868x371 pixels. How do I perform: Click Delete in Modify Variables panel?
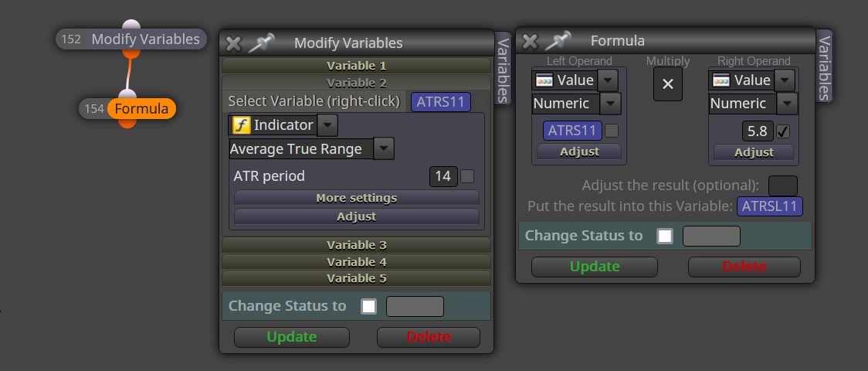click(429, 337)
